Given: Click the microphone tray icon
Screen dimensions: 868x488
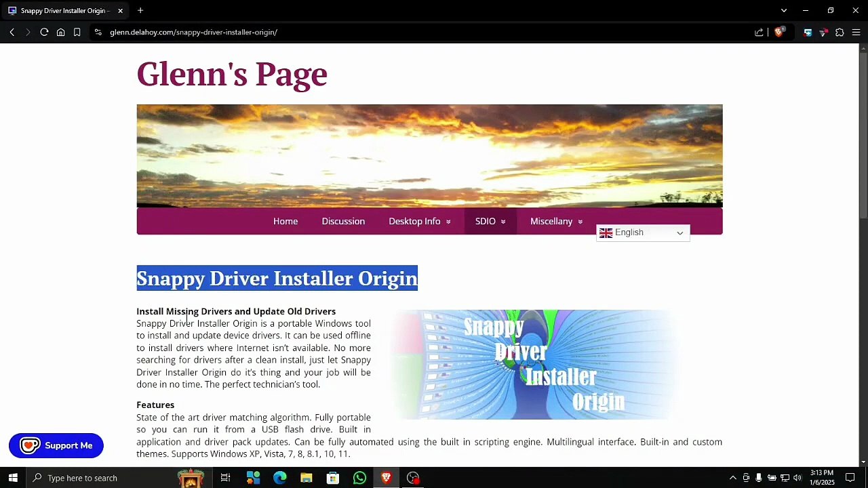Looking at the screenshot, I should (759, 478).
